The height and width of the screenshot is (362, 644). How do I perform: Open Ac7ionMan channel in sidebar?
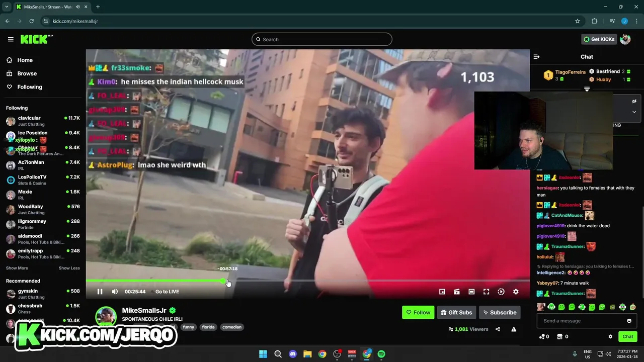pyautogui.click(x=43, y=165)
